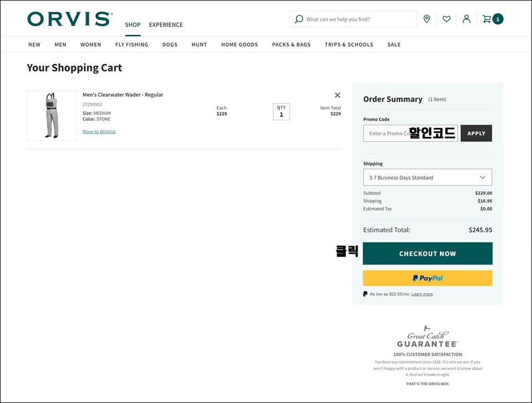The width and height of the screenshot is (532, 403).
Task: Click the item SKU 2TZX0952
Action: pyautogui.click(x=93, y=105)
